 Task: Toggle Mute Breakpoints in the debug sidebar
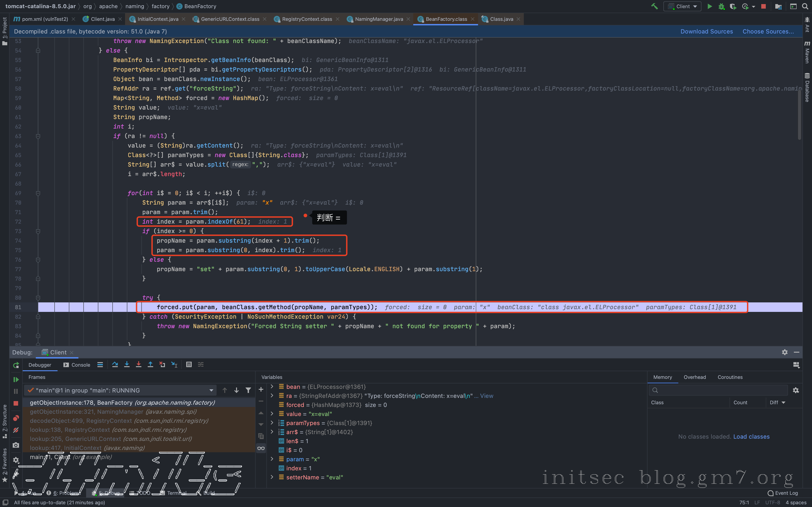16,430
